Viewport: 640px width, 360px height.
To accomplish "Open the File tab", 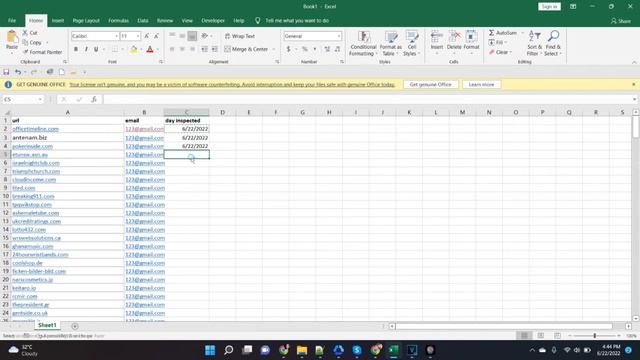I will (12, 20).
